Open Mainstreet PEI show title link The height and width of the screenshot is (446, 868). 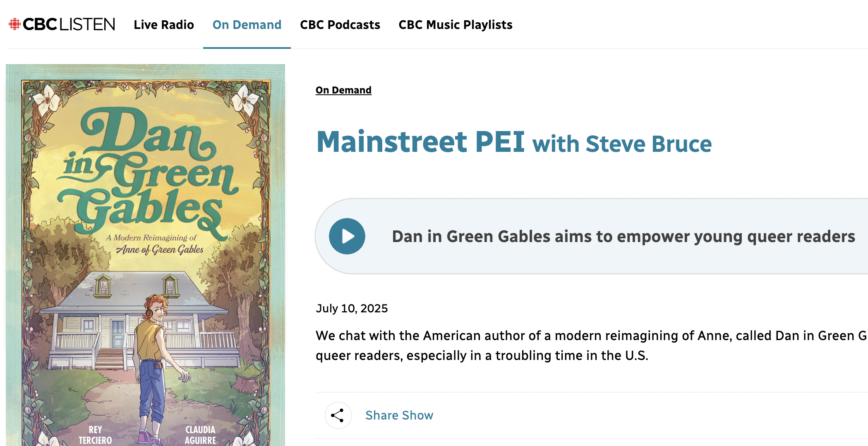(x=420, y=142)
